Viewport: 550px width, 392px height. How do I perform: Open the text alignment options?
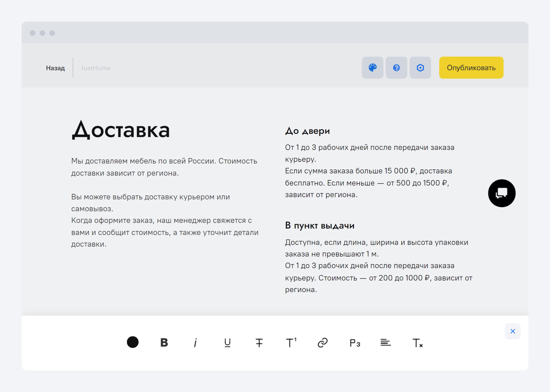[386, 342]
